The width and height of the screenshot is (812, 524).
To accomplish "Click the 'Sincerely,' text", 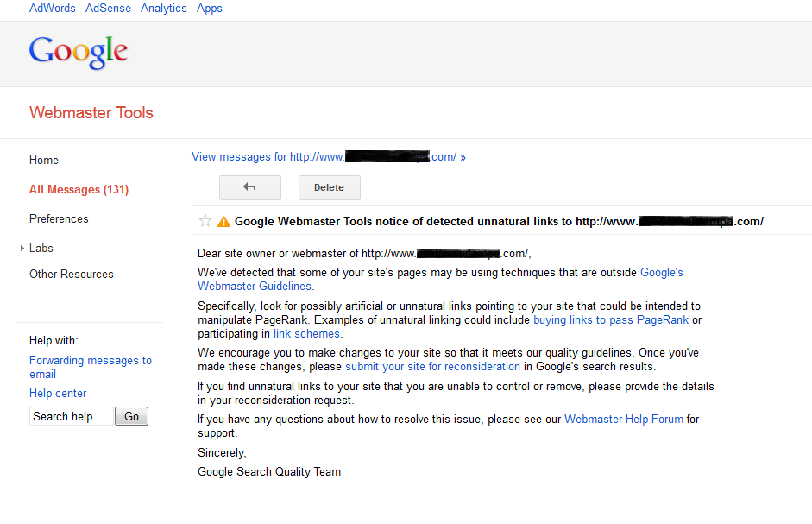I will coord(222,453).
